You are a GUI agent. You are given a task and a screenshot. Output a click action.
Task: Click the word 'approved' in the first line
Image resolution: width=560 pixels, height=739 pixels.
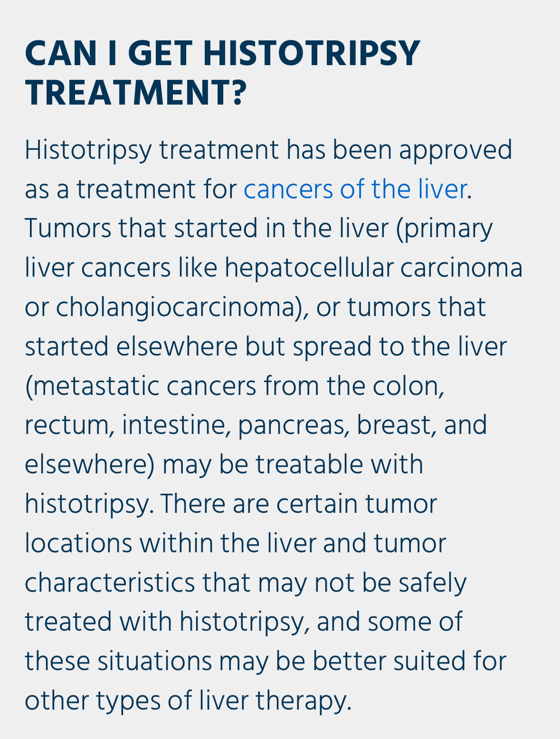point(456,150)
